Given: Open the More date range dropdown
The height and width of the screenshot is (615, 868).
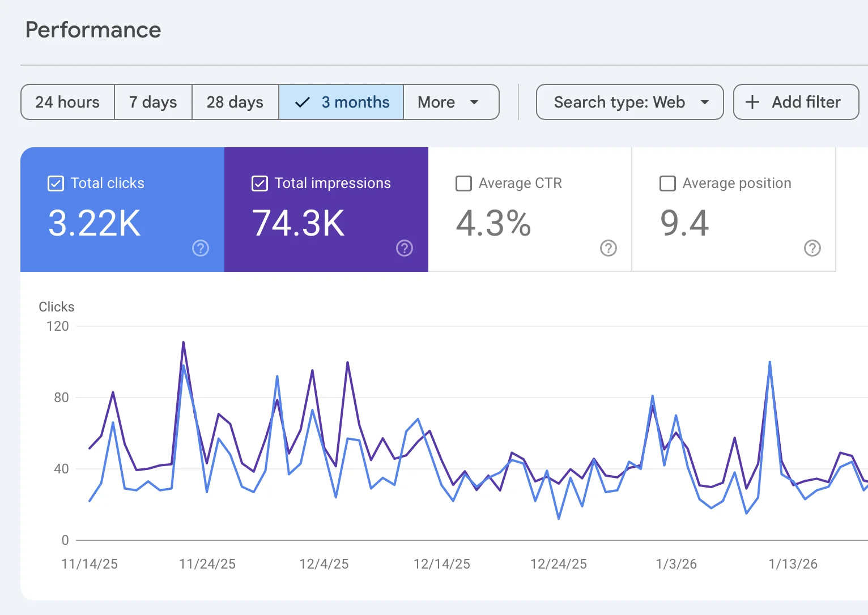Looking at the screenshot, I should (x=450, y=102).
